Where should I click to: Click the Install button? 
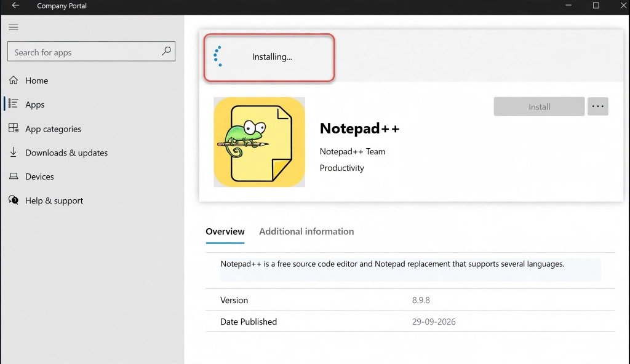point(539,106)
